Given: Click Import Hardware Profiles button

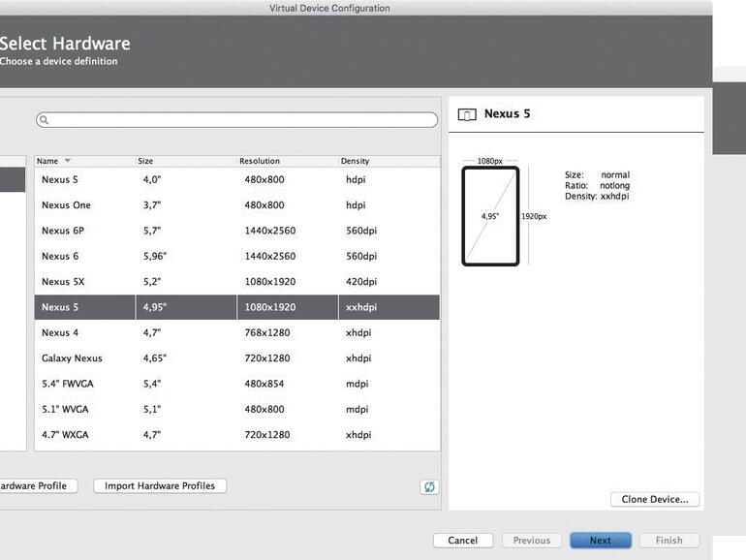Looking at the screenshot, I should tap(160, 485).
